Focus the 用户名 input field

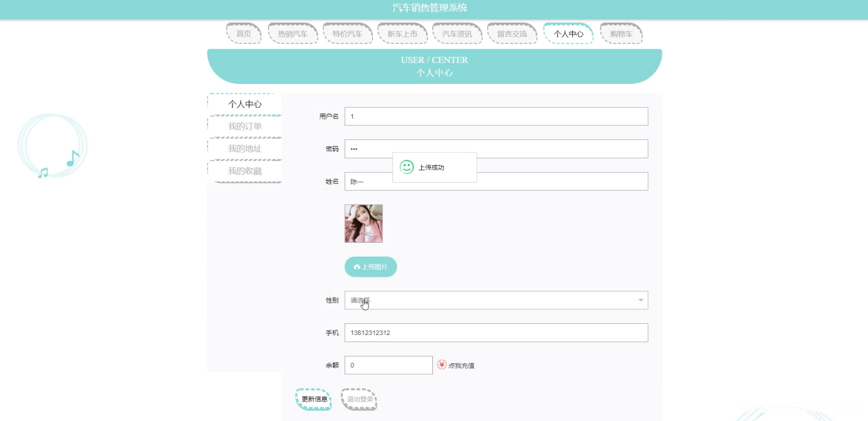[496, 117]
